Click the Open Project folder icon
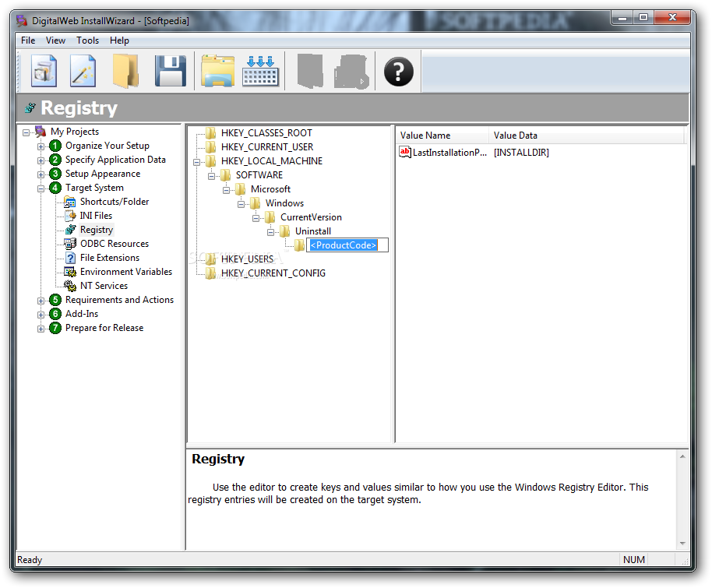 [x=125, y=71]
